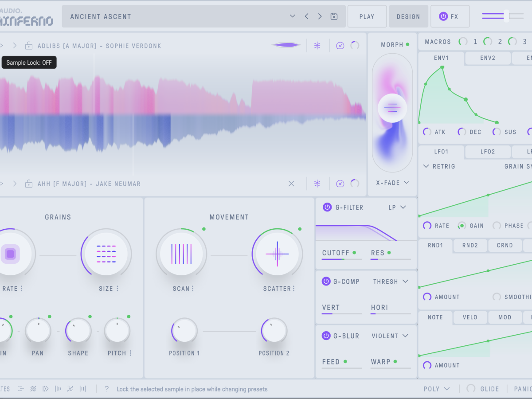Click the lock icon beside AHH [F MAJOR]
The width and height of the screenshot is (532, 399).
coord(29,184)
